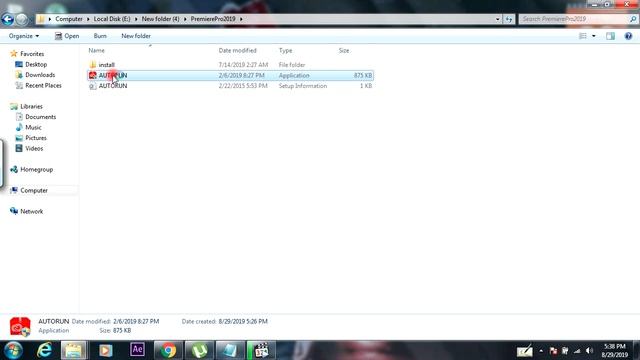Image resolution: width=640 pixels, height=360 pixels.
Task: Launch Internet Explorer from the taskbar
Action: point(44,351)
